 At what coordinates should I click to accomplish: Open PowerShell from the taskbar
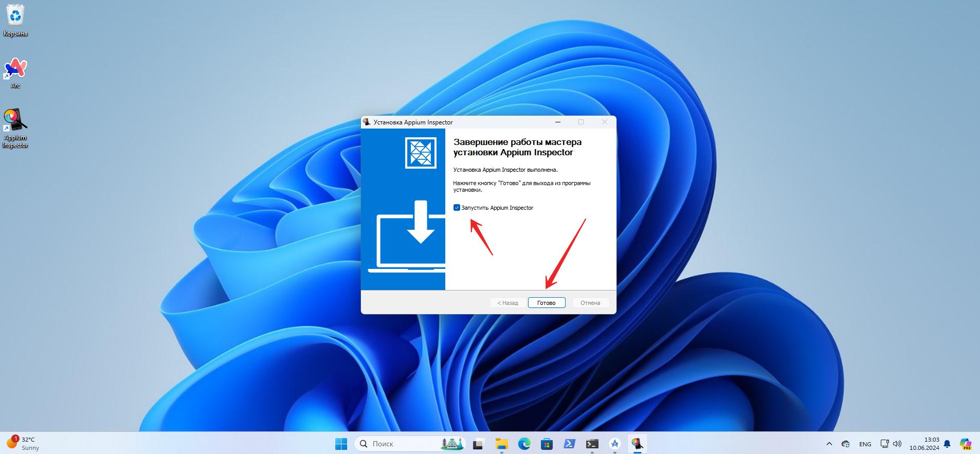[x=569, y=444]
